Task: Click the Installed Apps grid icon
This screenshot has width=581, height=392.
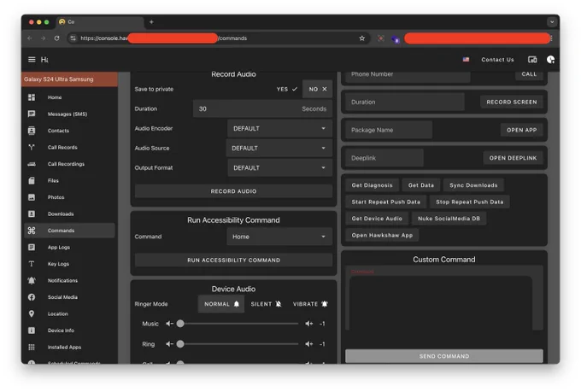Action: [x=32, y=348]
